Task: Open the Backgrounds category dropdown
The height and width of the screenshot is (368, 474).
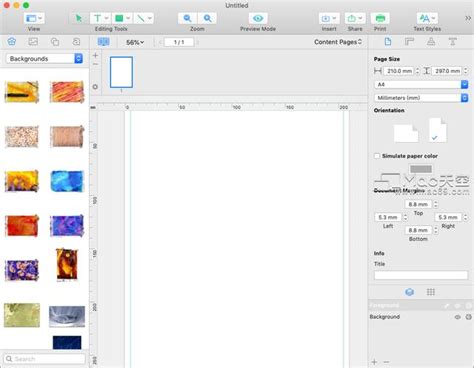Action: click(x=44, y=59)
